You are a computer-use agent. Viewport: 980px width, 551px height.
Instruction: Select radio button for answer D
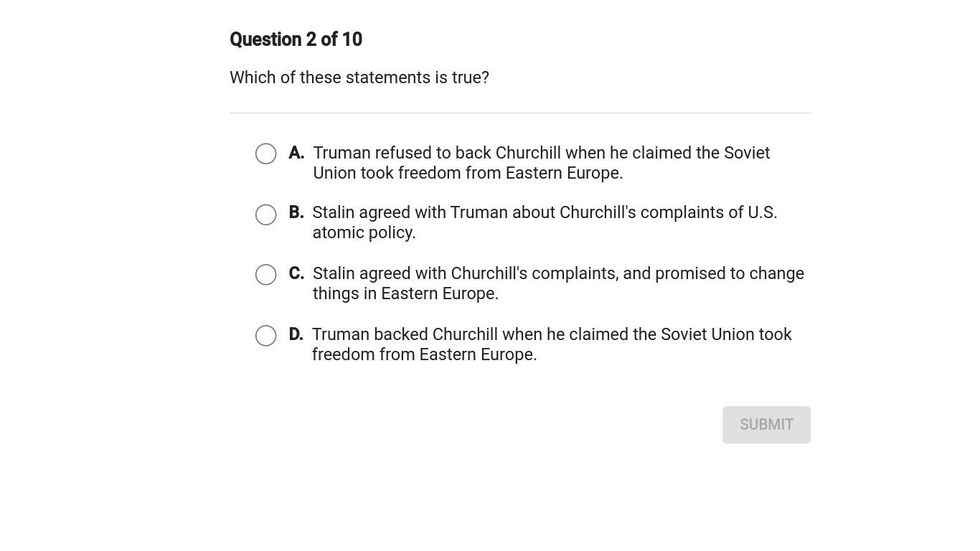pos(265,336)
